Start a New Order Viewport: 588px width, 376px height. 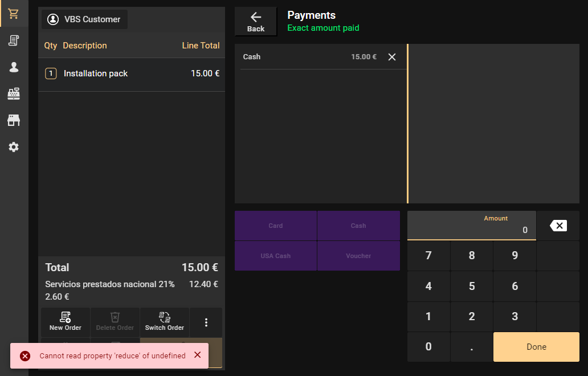[66, 322]
